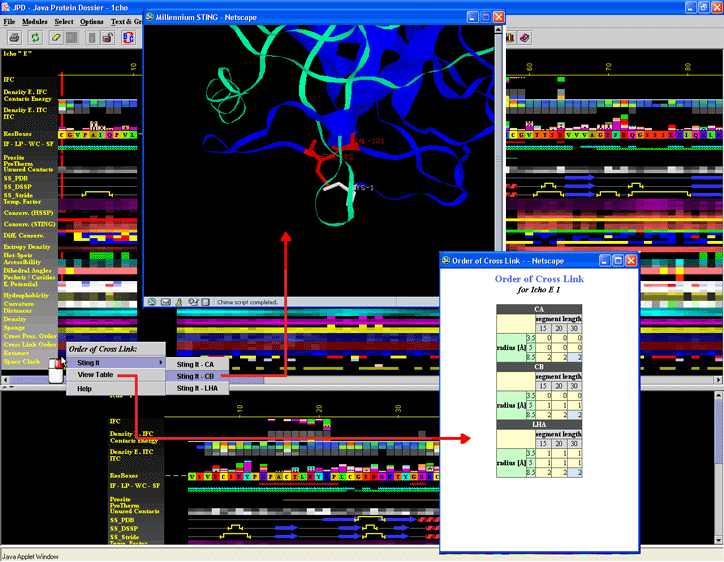Viewport: 724px width, 562px height.
Task: Click the Chime script completed status text
Action: pyautogui.click(x=247, y=302)
